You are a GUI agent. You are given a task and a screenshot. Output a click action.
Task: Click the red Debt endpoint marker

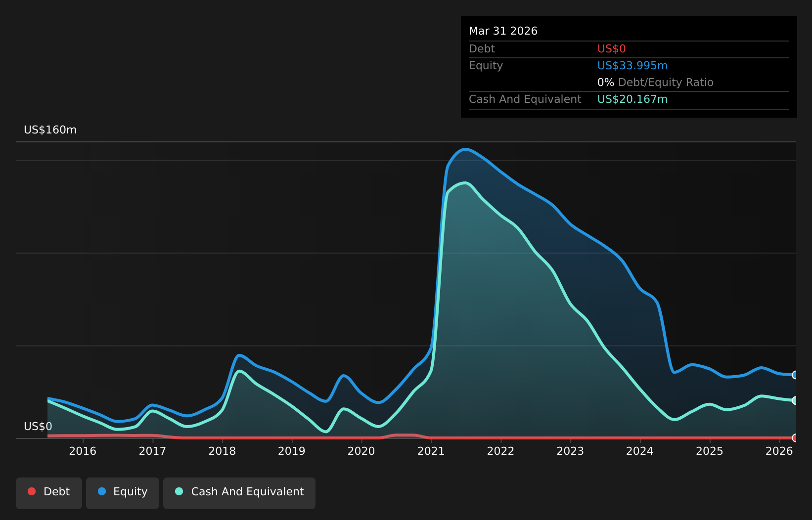click(795, 438)
